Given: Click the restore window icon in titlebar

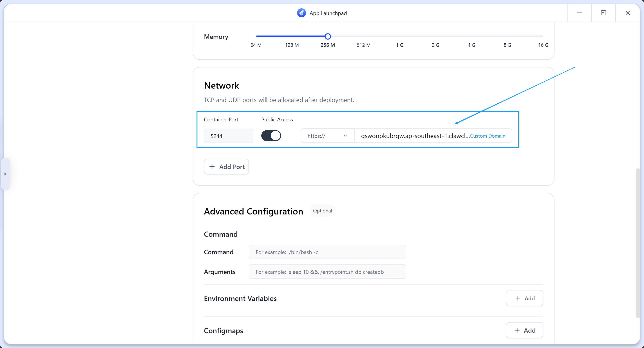Looking at the screenshot, I should (x=604, y=13).
